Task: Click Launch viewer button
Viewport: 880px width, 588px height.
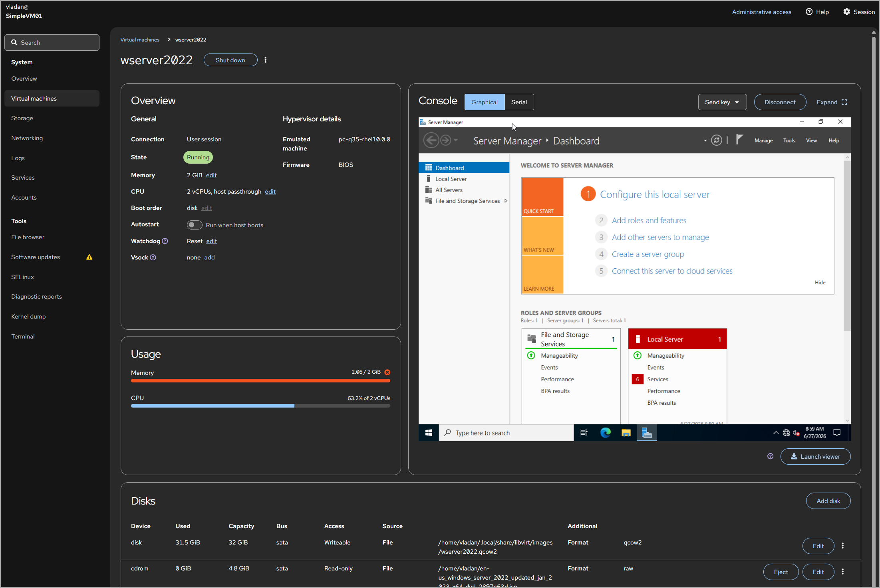Action: coord(815,456)
